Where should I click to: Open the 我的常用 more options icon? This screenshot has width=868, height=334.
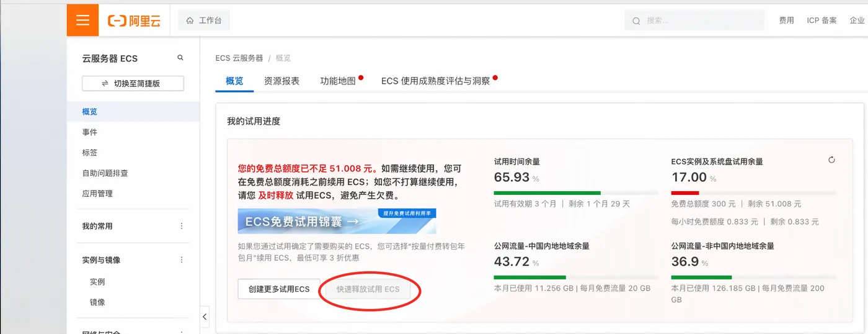pos(182,226)
